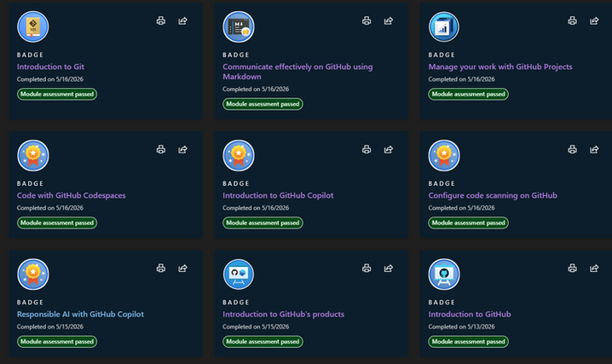612x364 pixels.
Task: Click assessment passed tag under Markdown module
Action: (x=263, y=104)
